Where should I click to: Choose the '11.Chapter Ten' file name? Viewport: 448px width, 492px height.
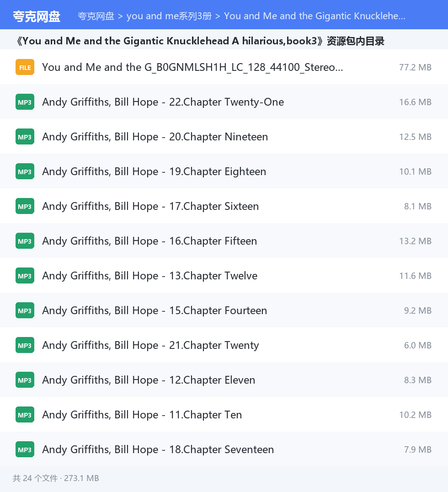142,415
